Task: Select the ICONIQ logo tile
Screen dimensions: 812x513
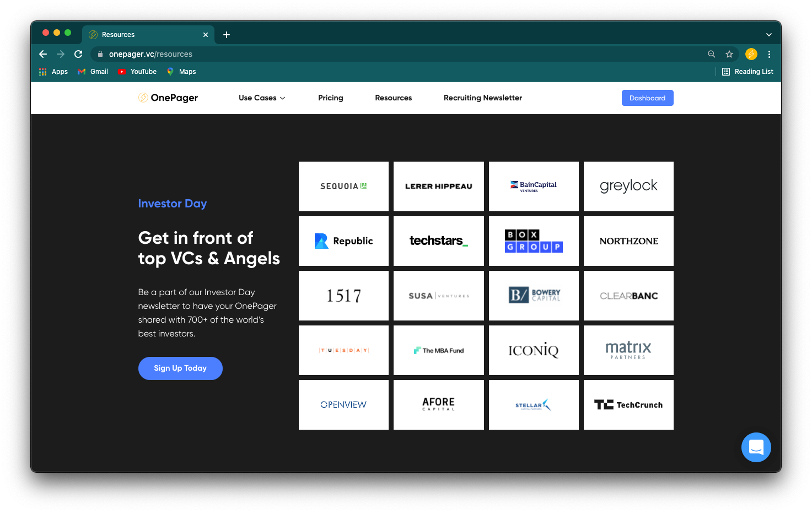Action: tap(534, 350)
